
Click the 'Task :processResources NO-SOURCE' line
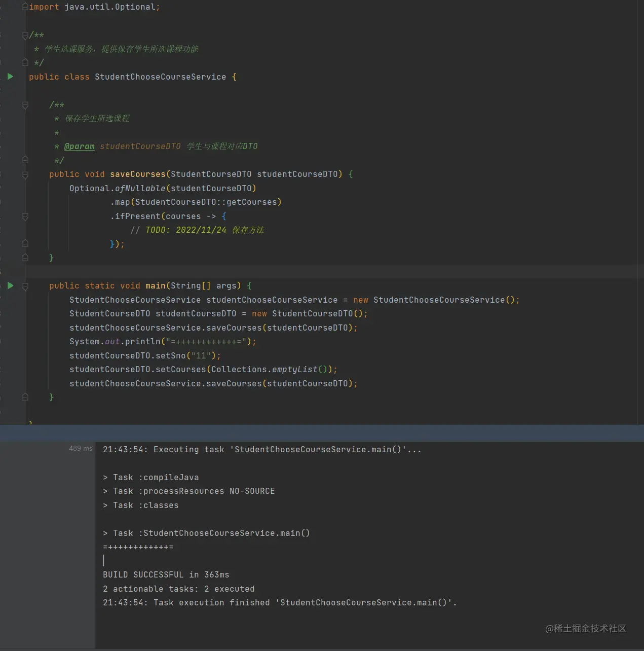pyautogui.click(x=188, y=491)
